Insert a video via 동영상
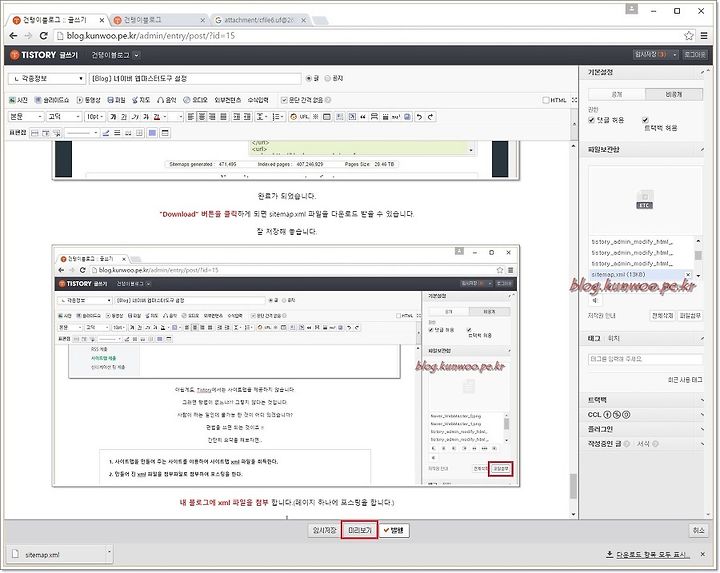Screen dimensions: 720x573 (x=89, y=100)
